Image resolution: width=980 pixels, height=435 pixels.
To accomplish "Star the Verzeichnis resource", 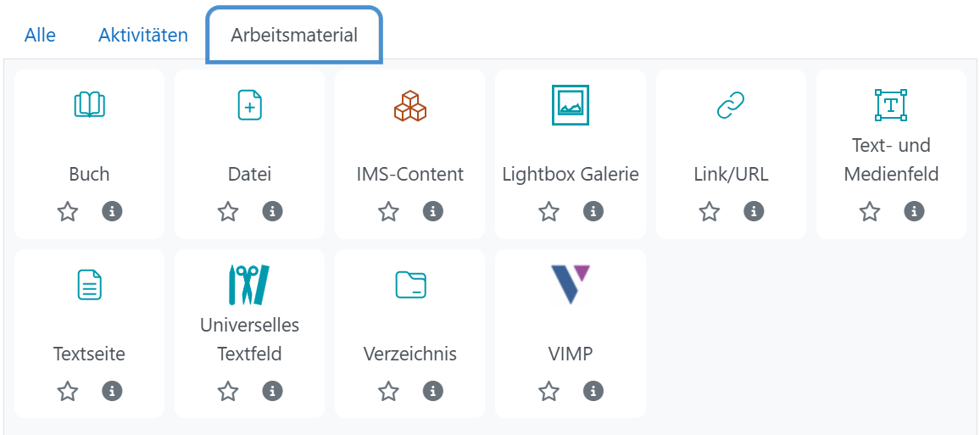I will click(388, 391).
